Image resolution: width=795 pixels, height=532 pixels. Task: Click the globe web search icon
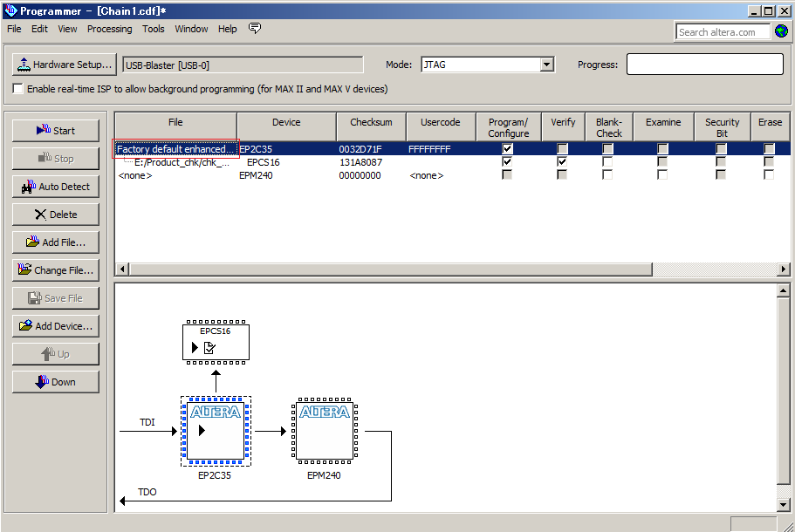781,31
